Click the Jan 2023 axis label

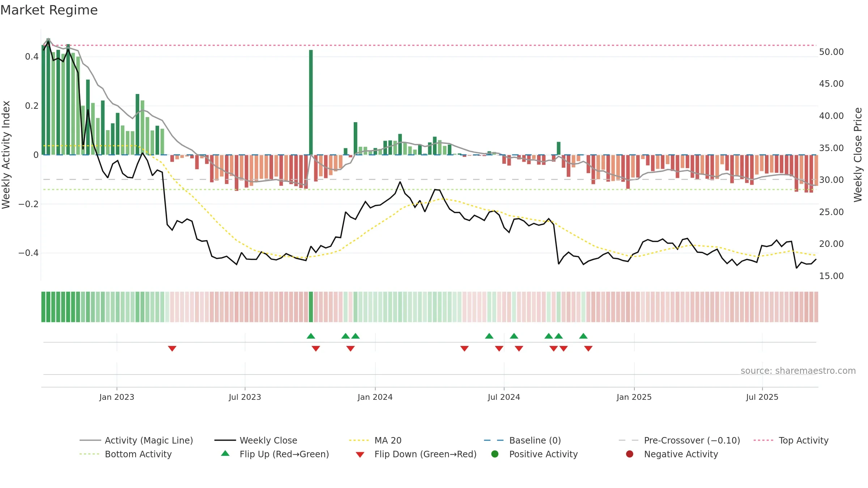point(117,397)
